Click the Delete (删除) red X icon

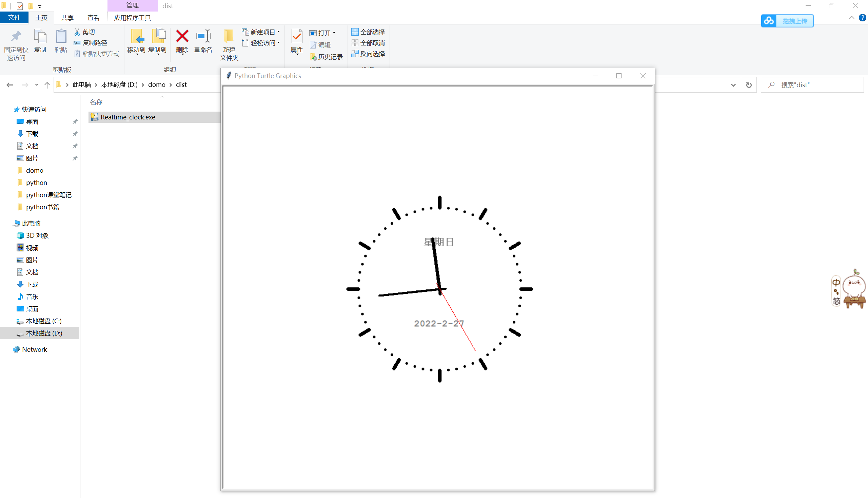[x=182, y=37]
